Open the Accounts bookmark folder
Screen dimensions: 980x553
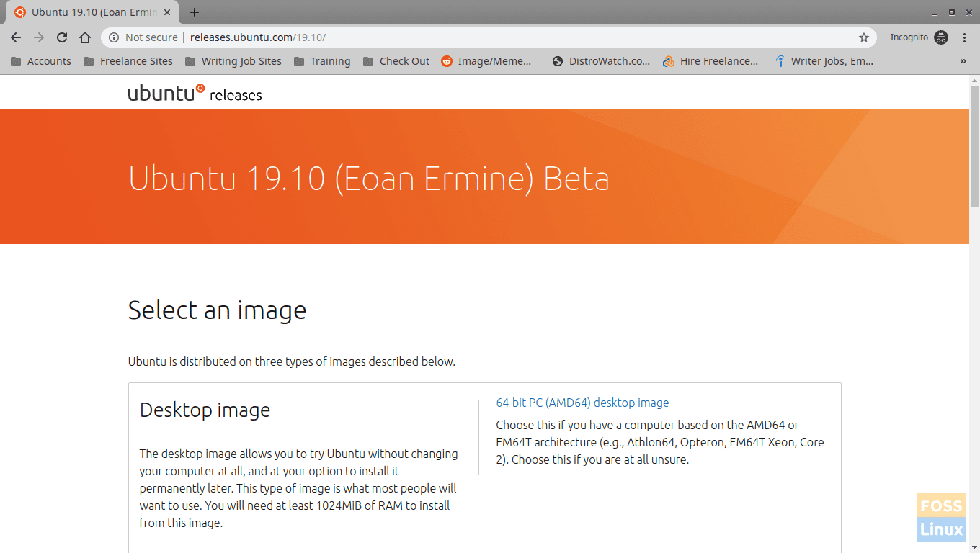click(41, 61)
